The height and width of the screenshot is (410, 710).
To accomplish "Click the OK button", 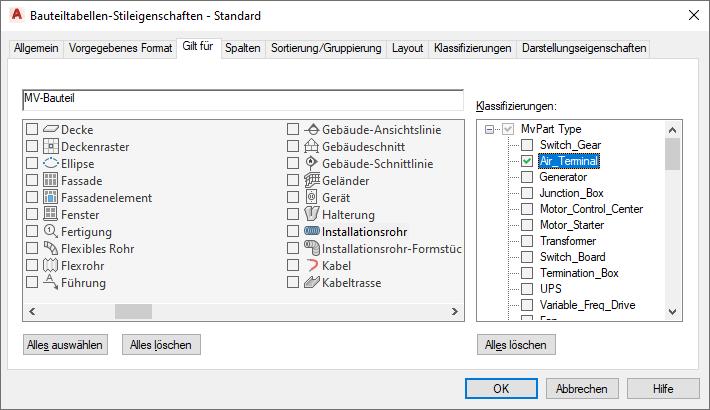I will pos(501,389).
